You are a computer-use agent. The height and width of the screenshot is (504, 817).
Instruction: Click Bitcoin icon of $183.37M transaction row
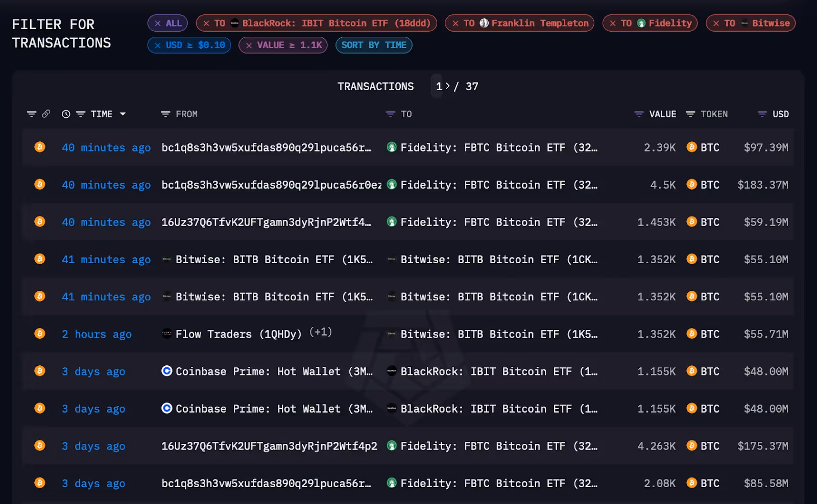coord(40,184)
